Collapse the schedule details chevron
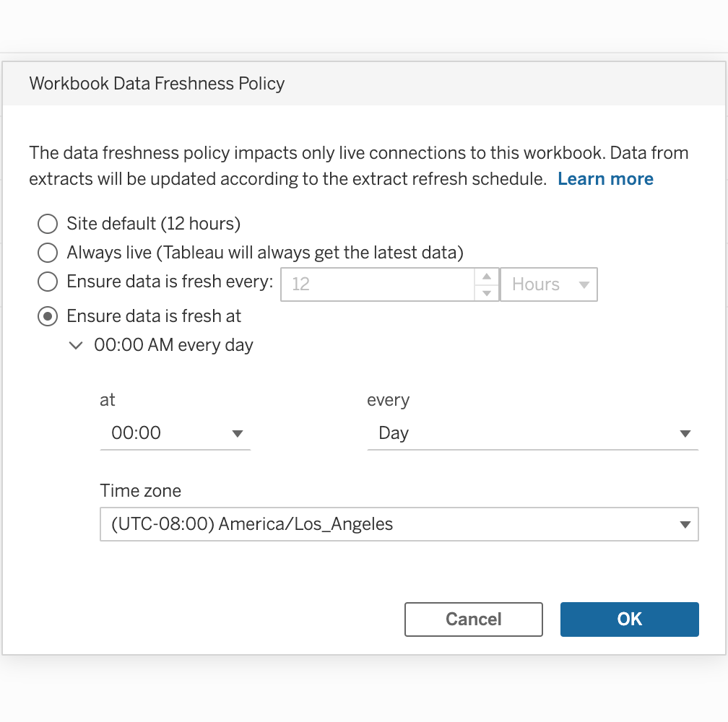This screenshot has height=722, width=728. click(75, 346)
